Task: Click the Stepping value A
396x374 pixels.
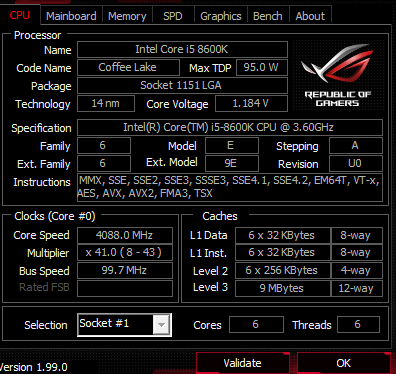Action: point(356,145)
